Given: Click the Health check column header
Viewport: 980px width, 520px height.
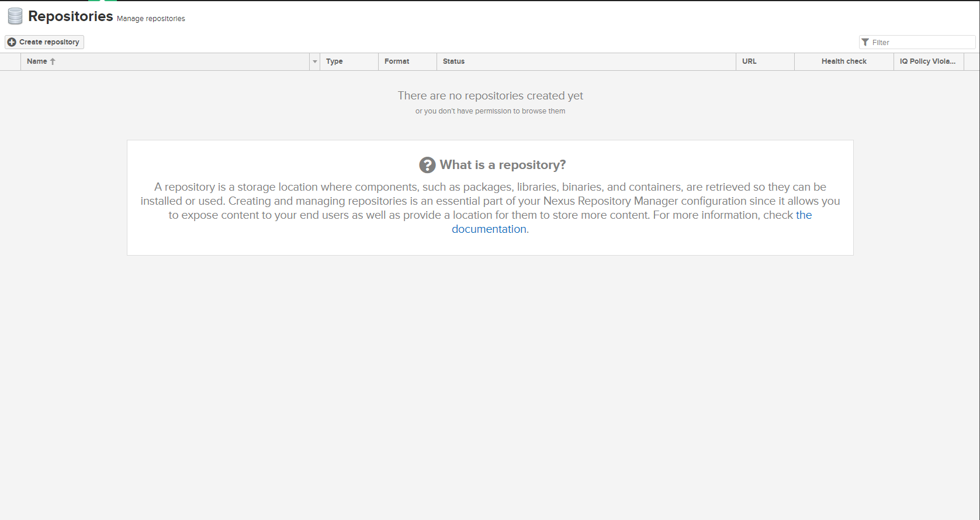Looking at the screenshot, I should click(844, 61).
